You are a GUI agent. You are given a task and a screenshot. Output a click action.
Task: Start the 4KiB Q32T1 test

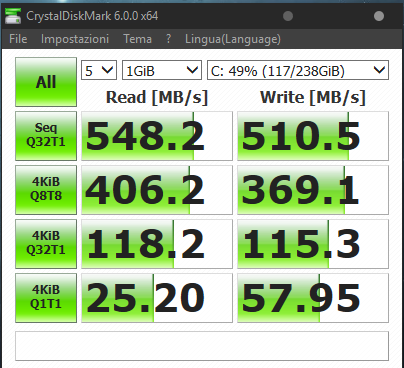pyautogui.click(x=46, y=244)
